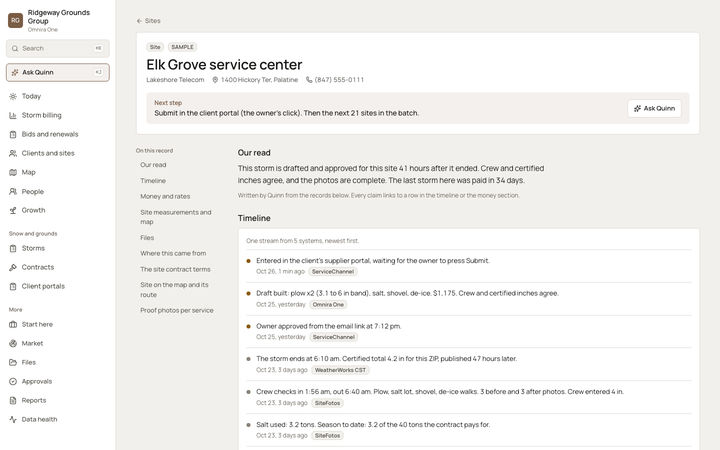Jump to Files in record outline

tap(147, 238)
